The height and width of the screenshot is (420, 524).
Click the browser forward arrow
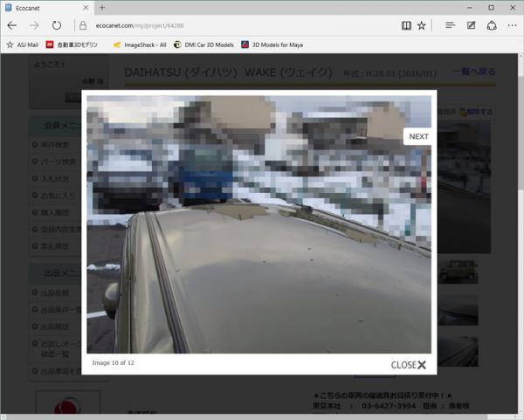coord(34,25)
